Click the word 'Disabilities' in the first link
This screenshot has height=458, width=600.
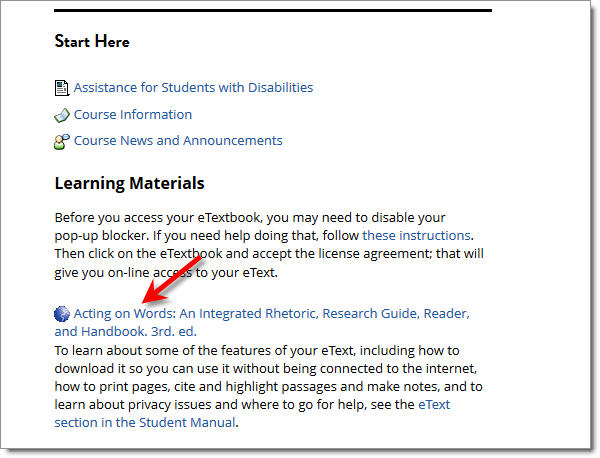[280, 88]
